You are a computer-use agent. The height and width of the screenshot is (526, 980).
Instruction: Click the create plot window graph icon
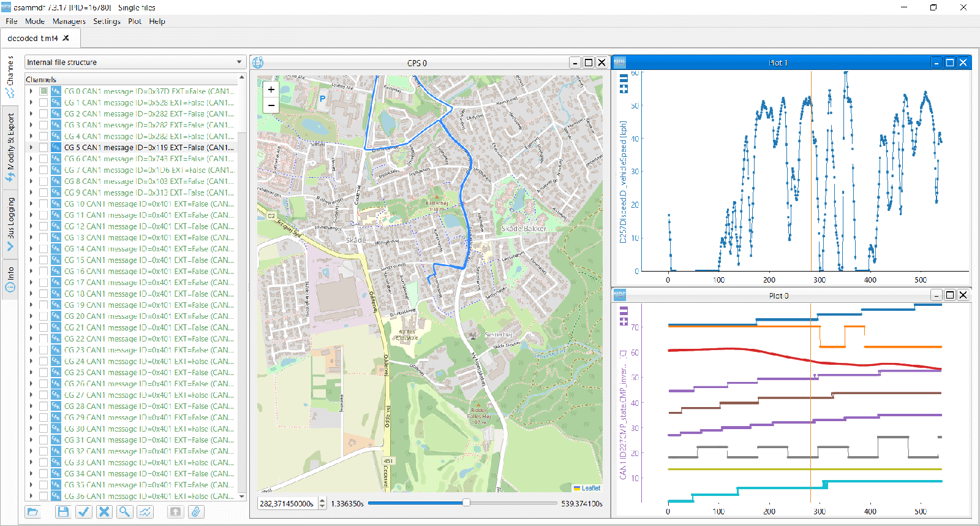(145, 511)
